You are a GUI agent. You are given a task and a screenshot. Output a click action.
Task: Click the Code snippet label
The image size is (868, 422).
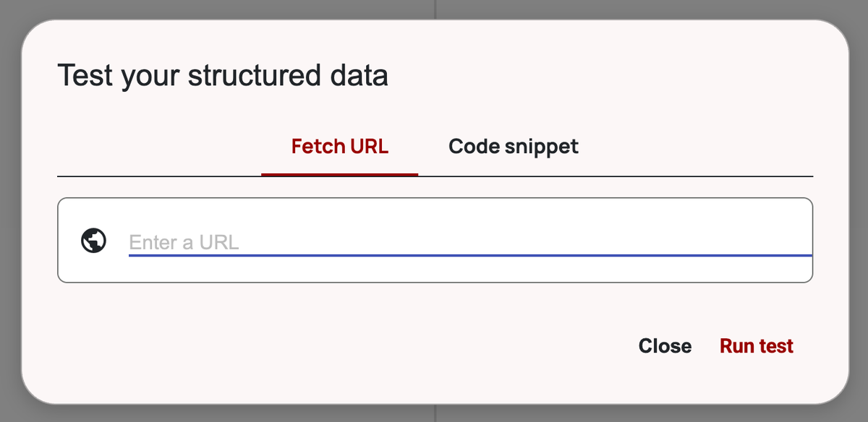pos(513,146)
